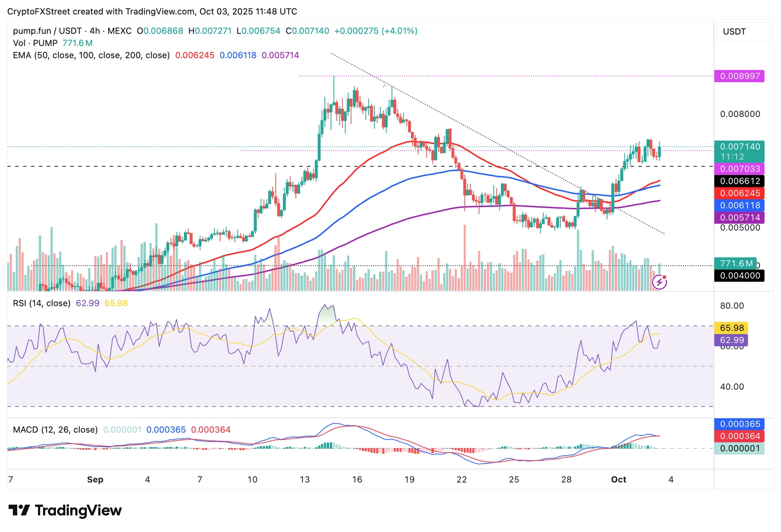Image resolution: width=781 pixels, height=532 pixels.
Task: Click the current price label 0.007140
Action: pos(739,147)
